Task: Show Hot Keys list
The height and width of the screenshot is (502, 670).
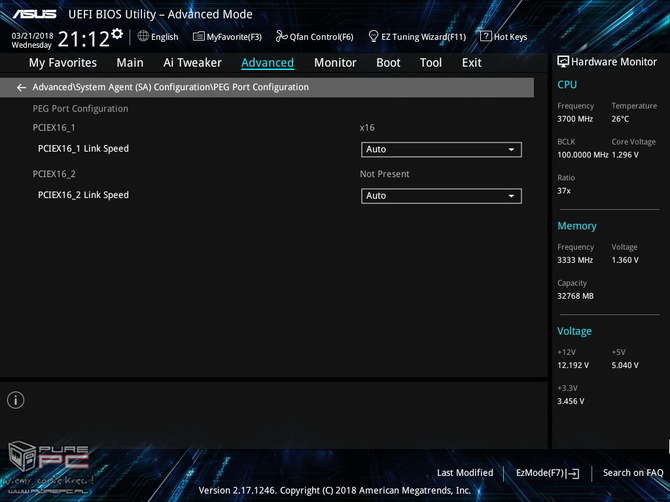Action: click(510, 37)
